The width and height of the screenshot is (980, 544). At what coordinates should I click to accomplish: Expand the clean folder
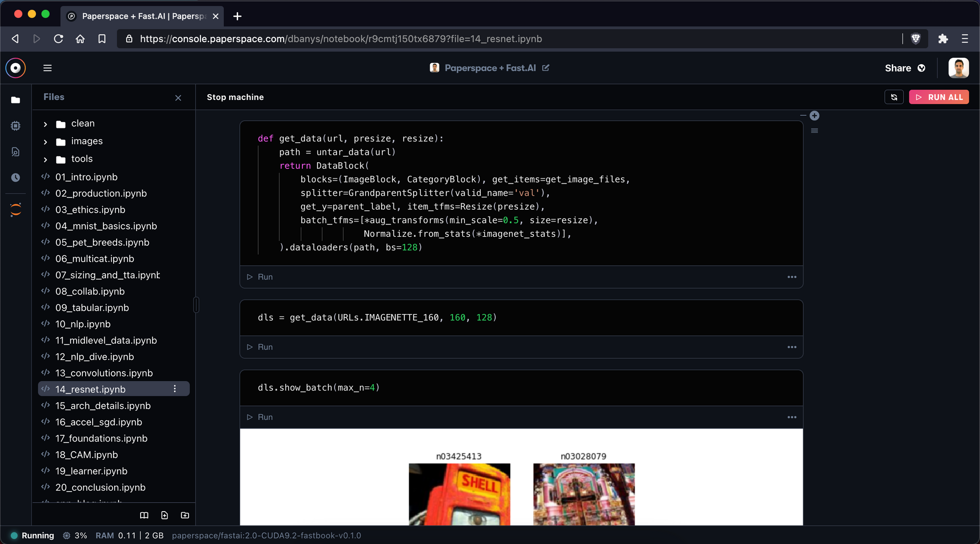click(x=46, y=124)
